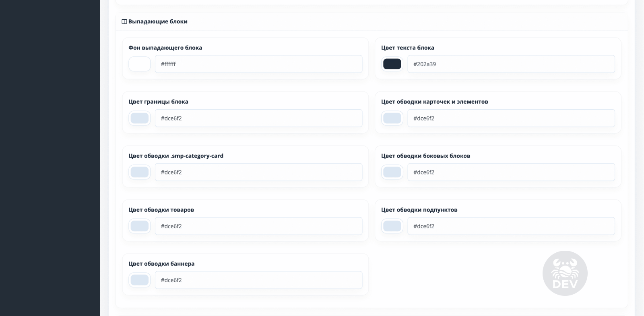The width and height of the screenshot is (644, 316).
Task: Click the Выпадающие блоки section title
Action: [158, 21]
